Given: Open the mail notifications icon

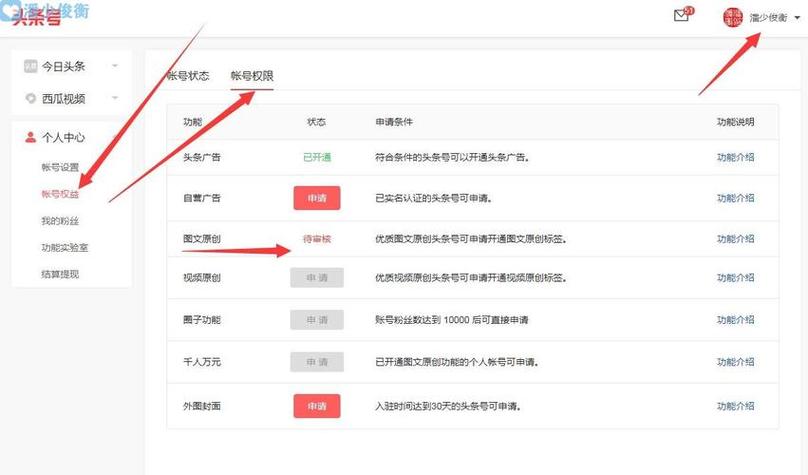Looking at the screenshot, I should coord(681,16).
